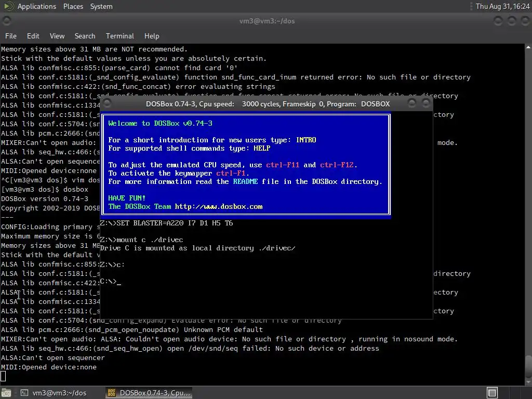Click the DOSBox title bar text
The image size is (532, 399).
tap(268, 104)
